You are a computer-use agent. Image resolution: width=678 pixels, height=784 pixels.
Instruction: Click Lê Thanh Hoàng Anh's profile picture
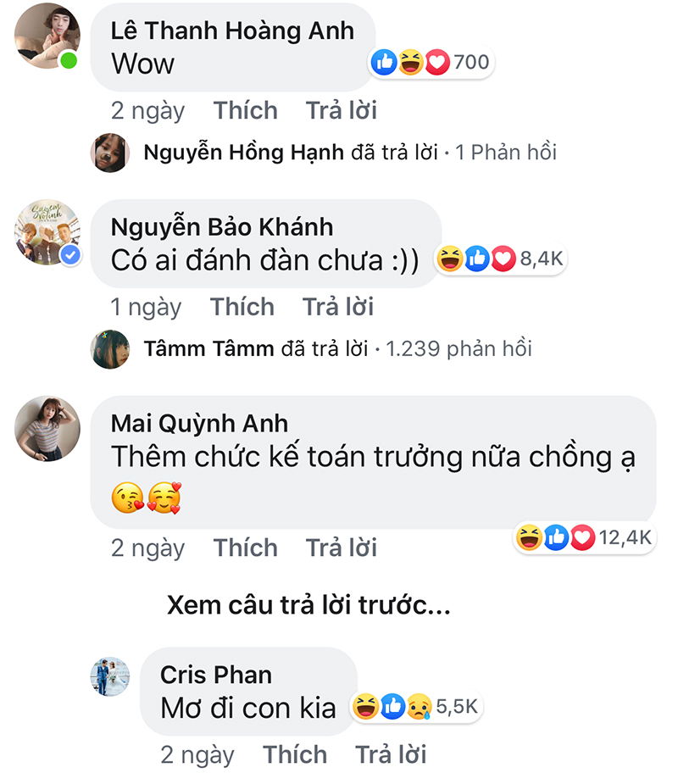point(48,36)
